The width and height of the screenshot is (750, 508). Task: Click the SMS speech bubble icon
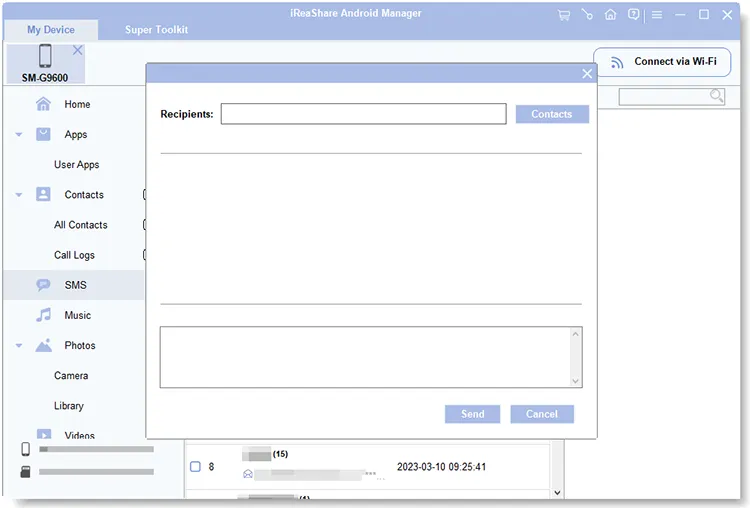pyautogui.click(x=43, y=285)
